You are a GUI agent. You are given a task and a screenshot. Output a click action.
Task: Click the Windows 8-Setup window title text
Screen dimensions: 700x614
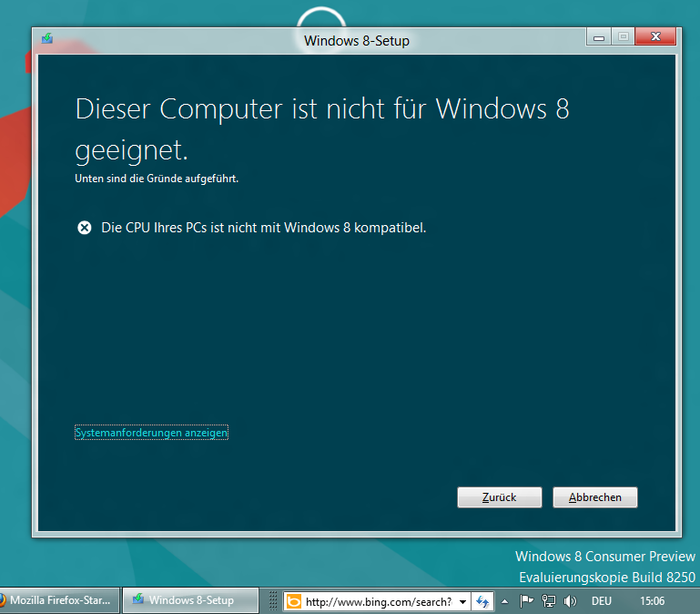click(357, 41)
